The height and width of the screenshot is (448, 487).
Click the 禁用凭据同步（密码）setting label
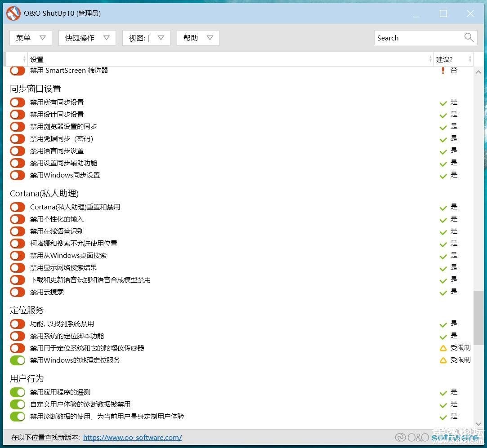62,139
